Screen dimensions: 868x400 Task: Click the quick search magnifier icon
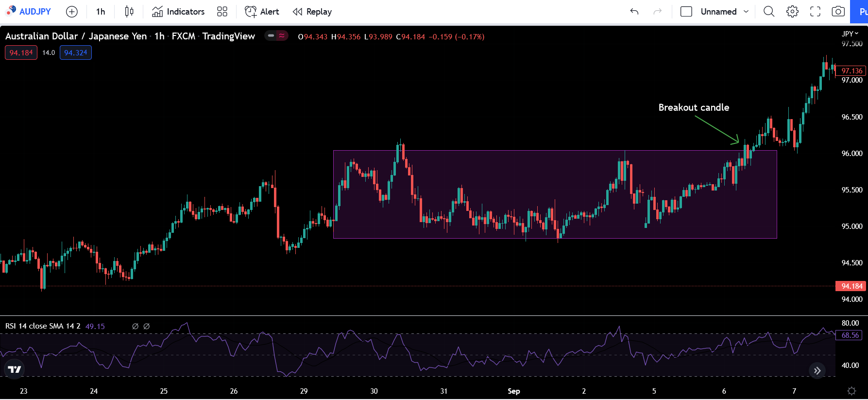pos(768,12)
